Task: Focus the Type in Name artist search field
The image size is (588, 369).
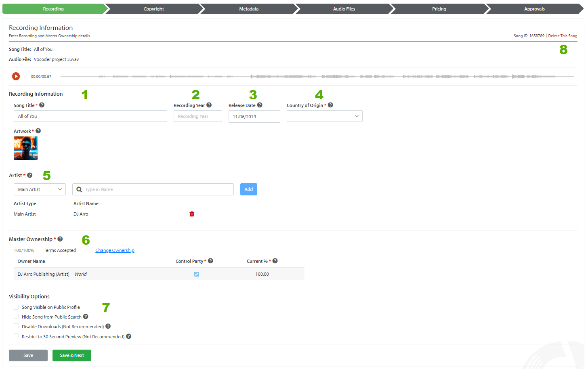Action: [153, 189]
